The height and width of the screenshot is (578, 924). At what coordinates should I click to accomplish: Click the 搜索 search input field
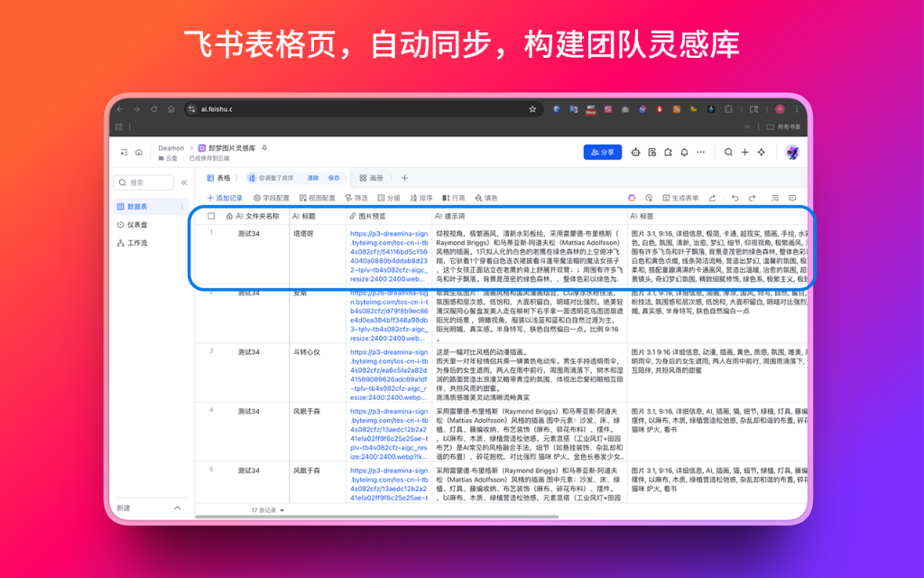[144, 182]
